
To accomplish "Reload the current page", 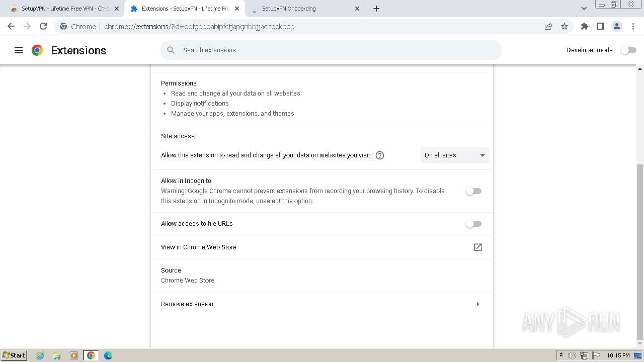I will (x=43, y=27).
